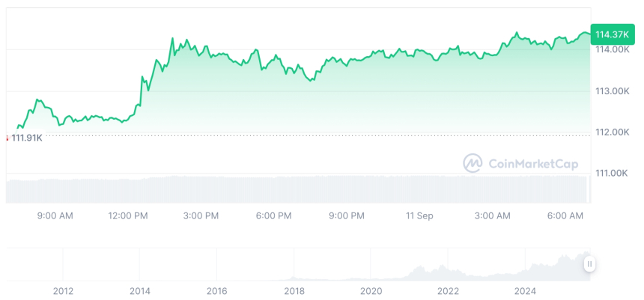The width and height of the screenshot is (644, 300).
Task: Click the CoinMarketCap watermark text
Action: [x=532, y=164]
